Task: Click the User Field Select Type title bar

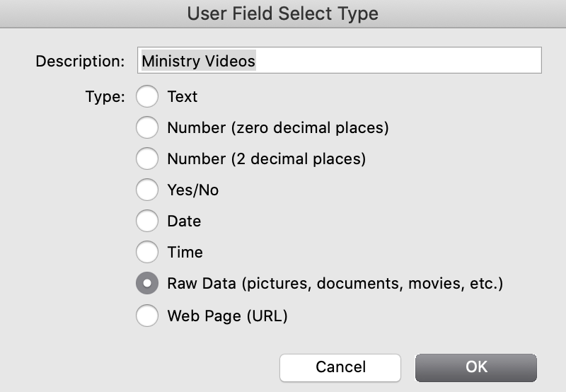Action: pyautogui.click(x=283, y=13)
